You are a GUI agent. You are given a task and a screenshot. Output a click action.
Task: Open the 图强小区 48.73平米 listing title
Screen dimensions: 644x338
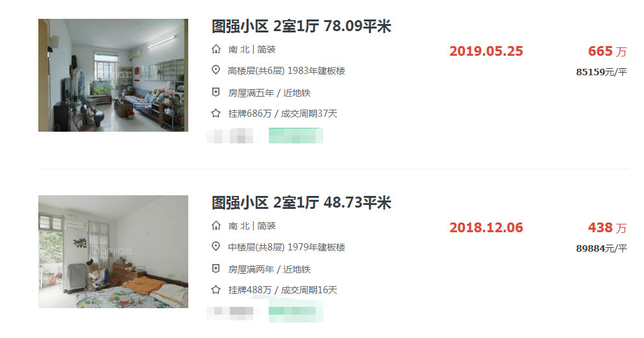301,202
